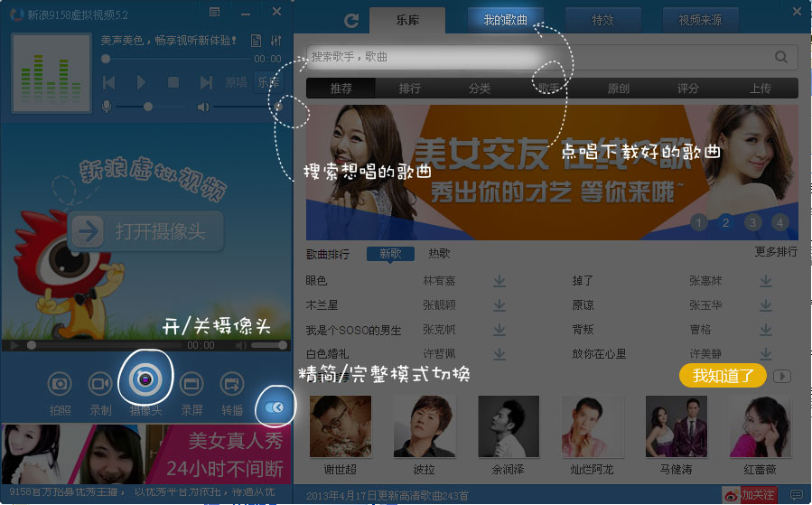Select the 歌手 category tab
812x505 pixels.
click(549, 89)
